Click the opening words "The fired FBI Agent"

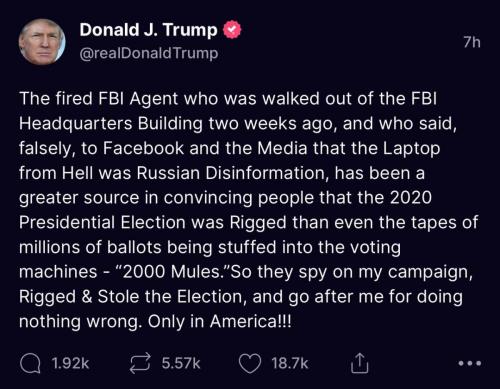point(98,99)
